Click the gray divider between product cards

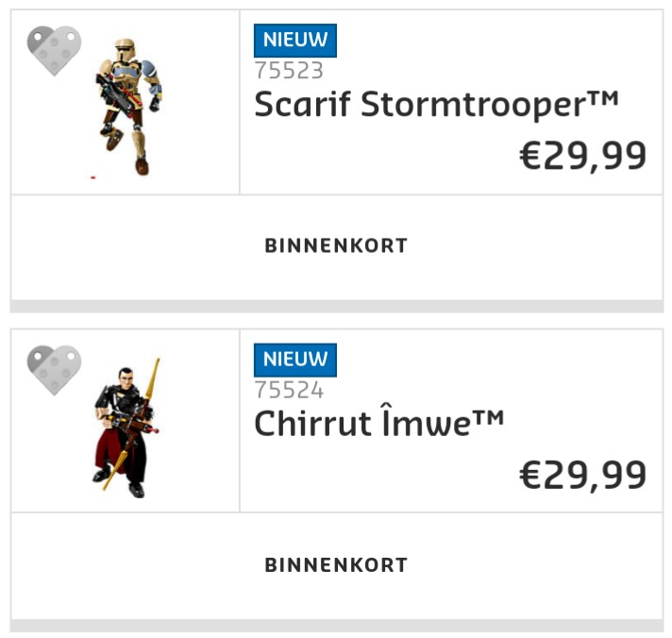click(336, 307)
